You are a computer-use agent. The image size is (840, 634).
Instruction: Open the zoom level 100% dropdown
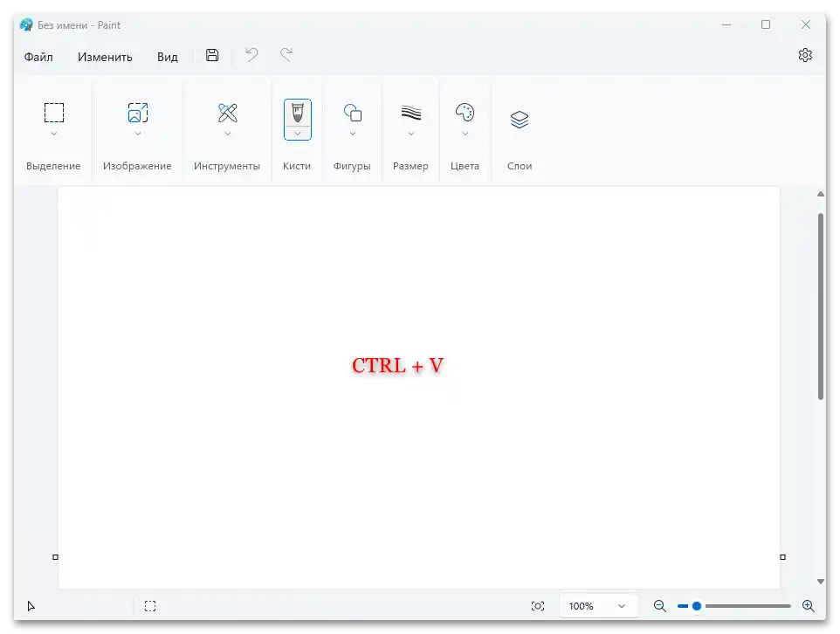pos(597,605)
